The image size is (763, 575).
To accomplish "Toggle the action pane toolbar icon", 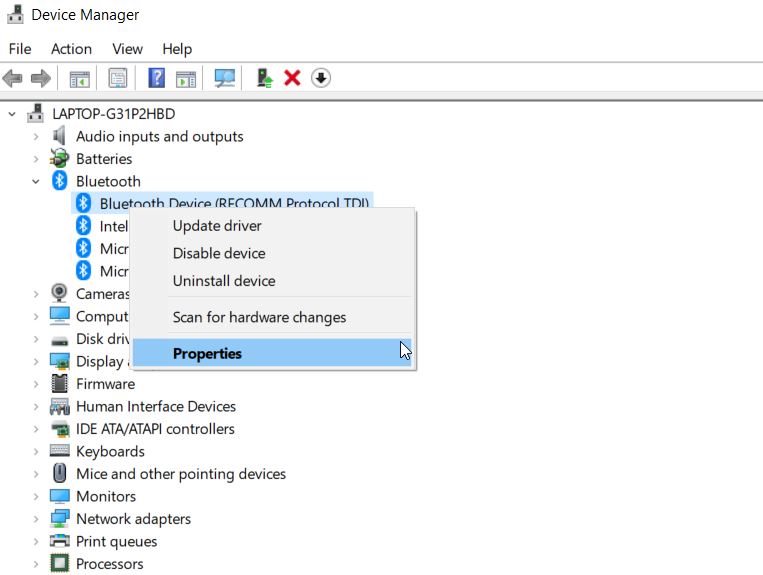I will coord(186,78).
